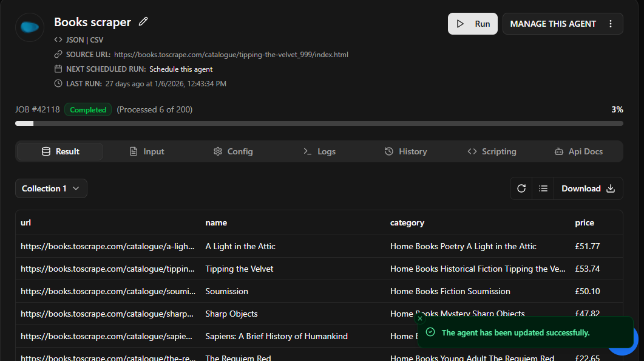Open the History tab
The image size is (644, 361).
[x=405, y=151]
